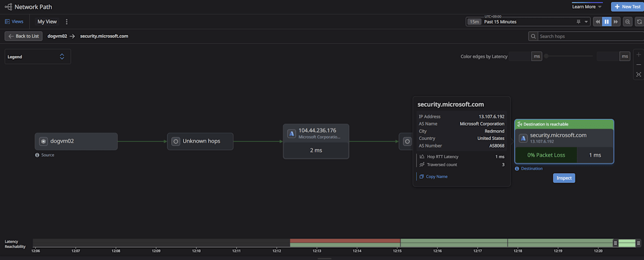
Task: Click the search magnifier icon
Action: pos(533,36)
